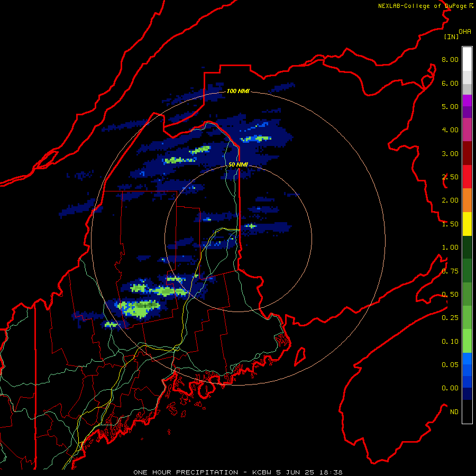Select the dark red legend swatch
476x476 pixels.
(x=467, y=153)
